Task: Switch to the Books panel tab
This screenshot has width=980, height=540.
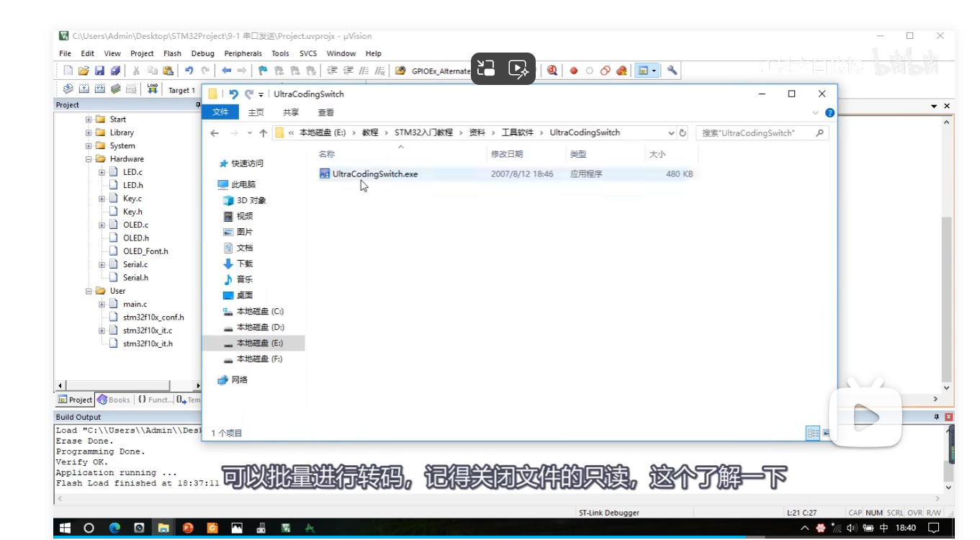Action: (x=114, y=400)
